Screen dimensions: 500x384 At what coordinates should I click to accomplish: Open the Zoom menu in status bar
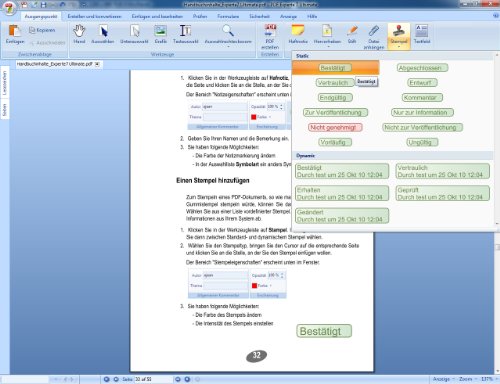(467, 379)
